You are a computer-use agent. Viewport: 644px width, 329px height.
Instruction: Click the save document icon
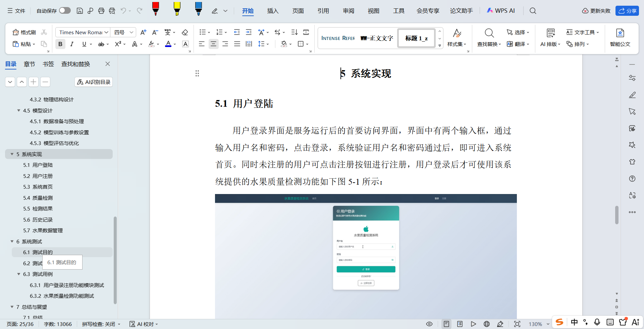[x=80, y=11]
